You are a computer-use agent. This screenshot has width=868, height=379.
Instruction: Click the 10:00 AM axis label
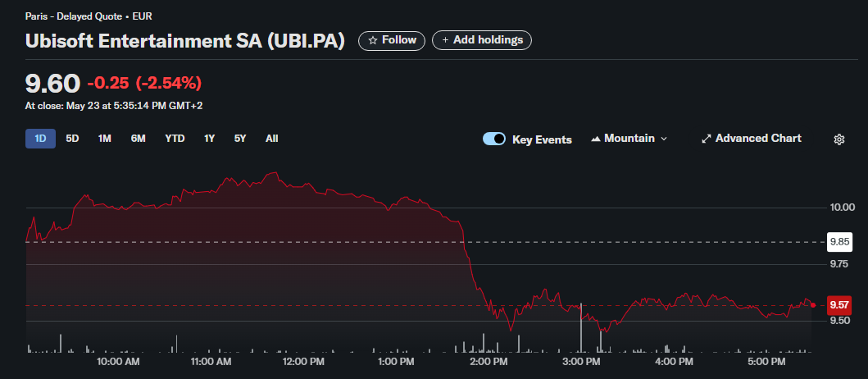118,362
